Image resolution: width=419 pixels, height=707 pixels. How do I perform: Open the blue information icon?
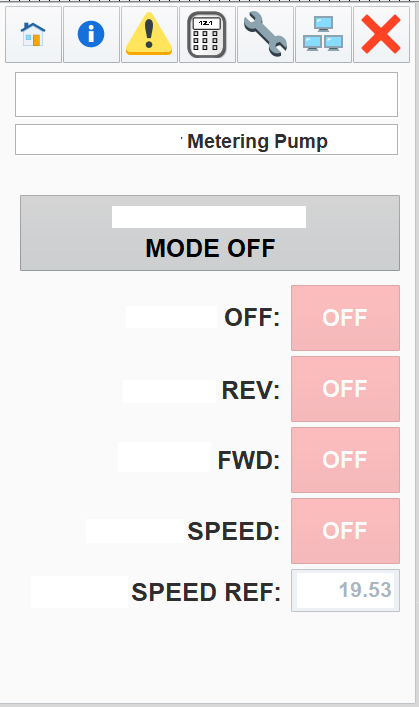[91, 34]
